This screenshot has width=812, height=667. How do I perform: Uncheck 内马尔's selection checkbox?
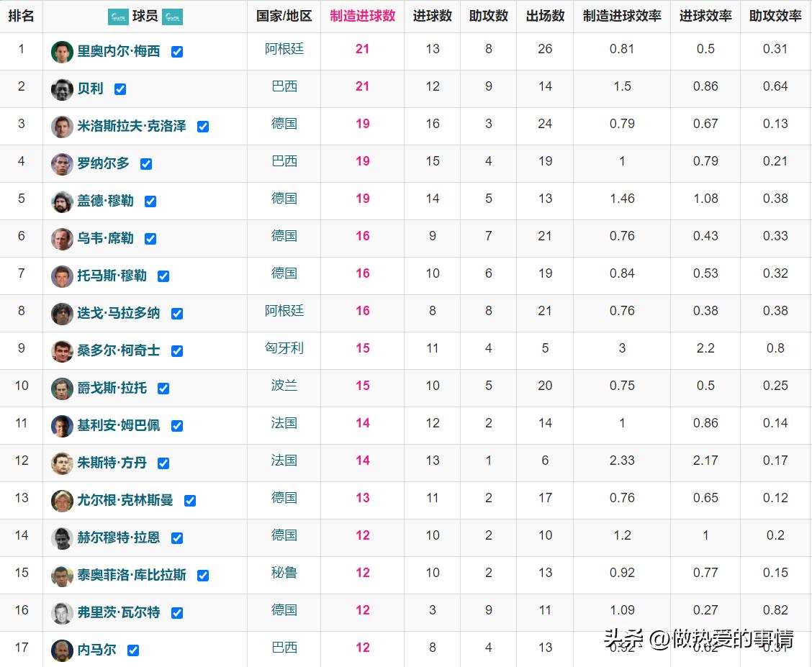[x=134, y=650]
